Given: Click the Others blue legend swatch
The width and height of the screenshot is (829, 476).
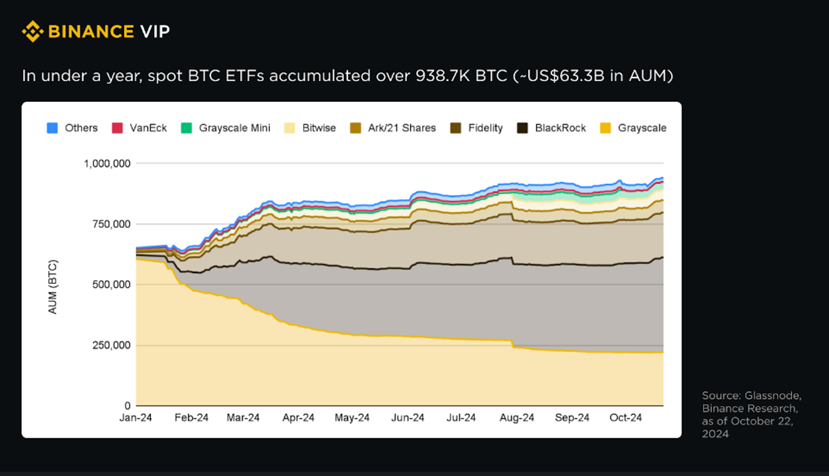Looking at the screenshot, I should click(x=52, y=128).
